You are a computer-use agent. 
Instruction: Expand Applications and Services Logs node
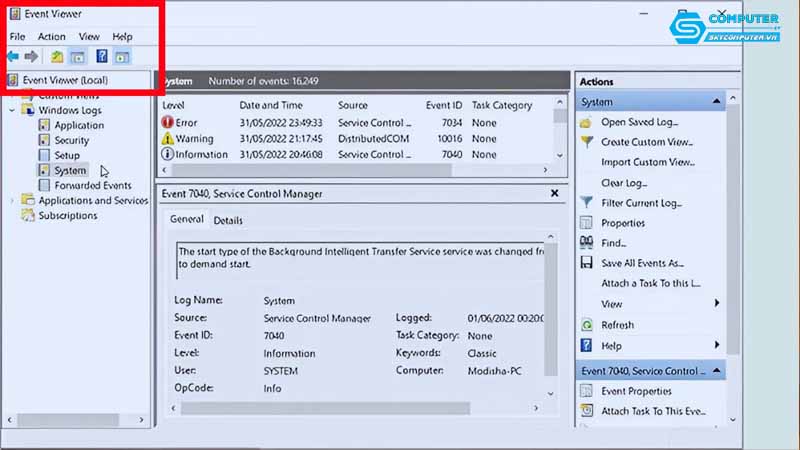12,201
